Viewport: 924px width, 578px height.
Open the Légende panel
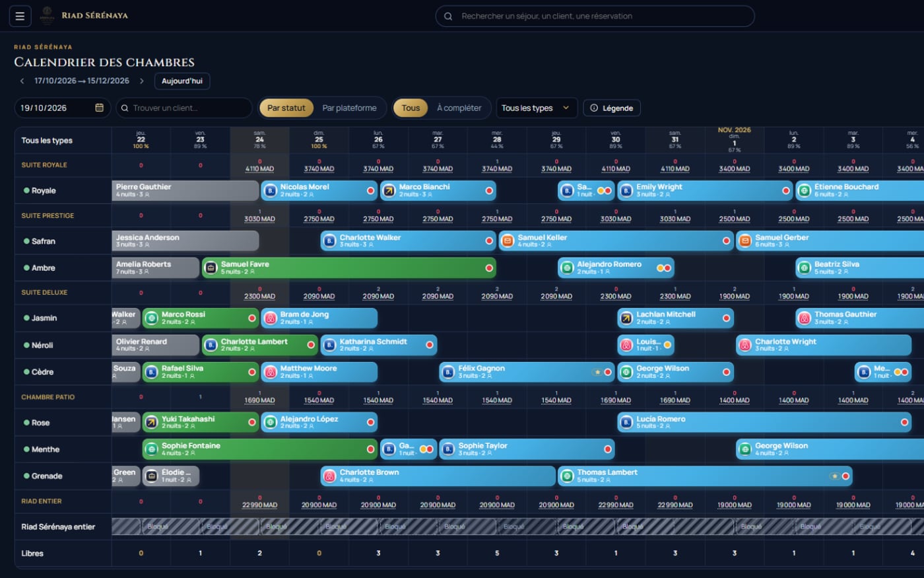coord(612,108)
